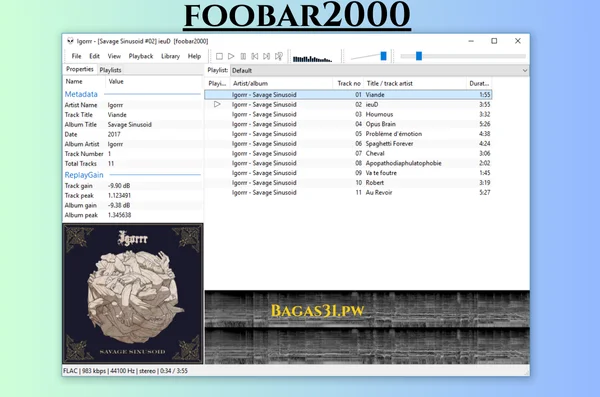
Task: Click the 5:27 duration of Au Revoir
Action: coord(485,193)
